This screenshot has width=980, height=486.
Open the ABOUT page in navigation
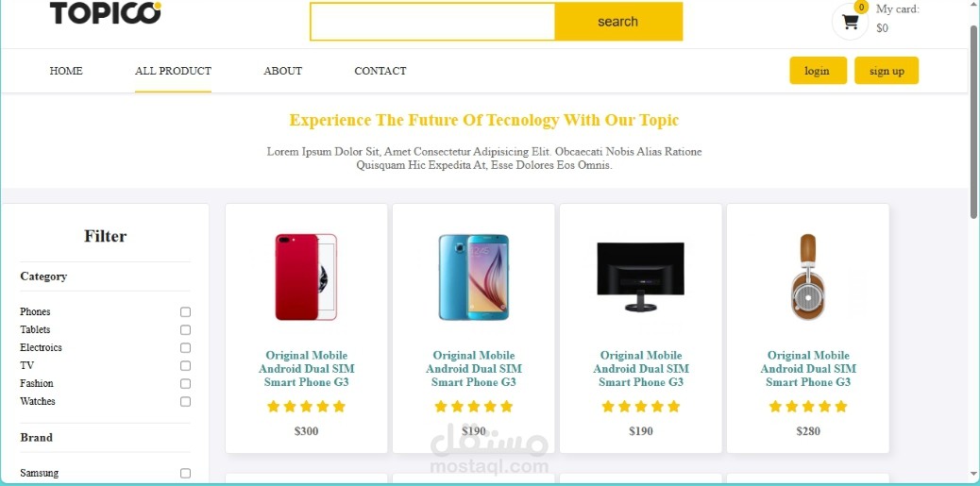(282, 71)
